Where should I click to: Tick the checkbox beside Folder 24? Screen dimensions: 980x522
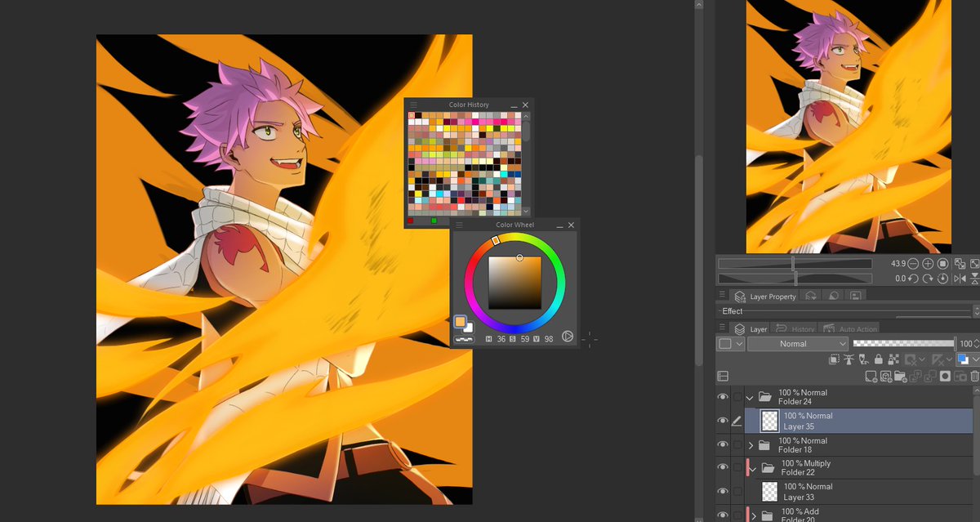coord(737,397)
